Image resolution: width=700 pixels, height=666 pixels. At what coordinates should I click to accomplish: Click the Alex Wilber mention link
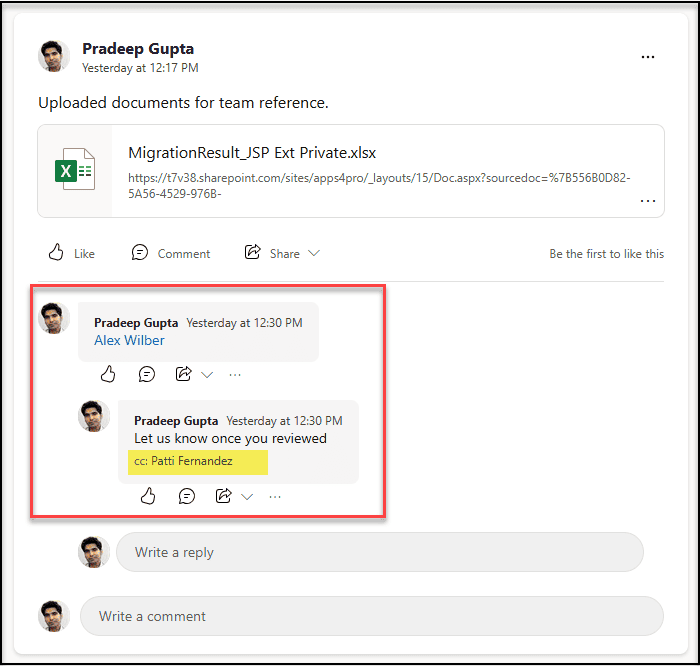click(129, 340)
